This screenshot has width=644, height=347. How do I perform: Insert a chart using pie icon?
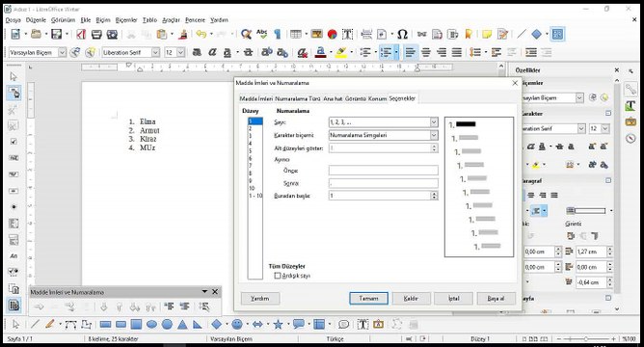[x=332, y=34]
